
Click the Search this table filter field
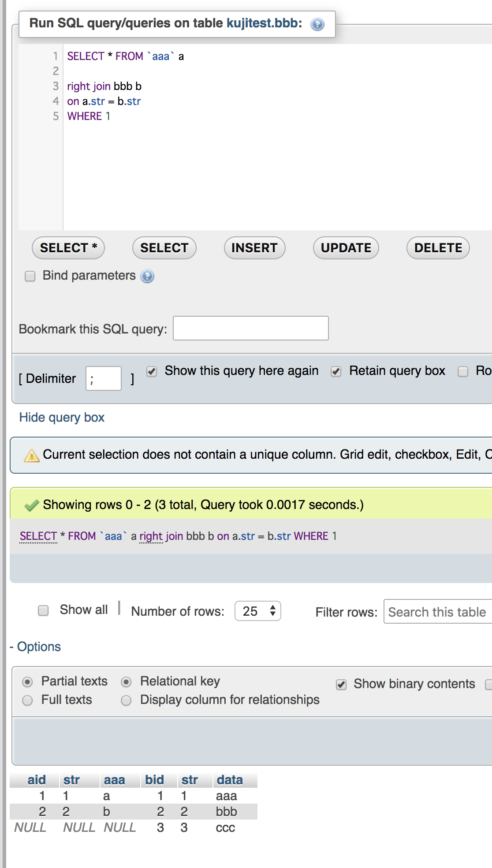437,612
